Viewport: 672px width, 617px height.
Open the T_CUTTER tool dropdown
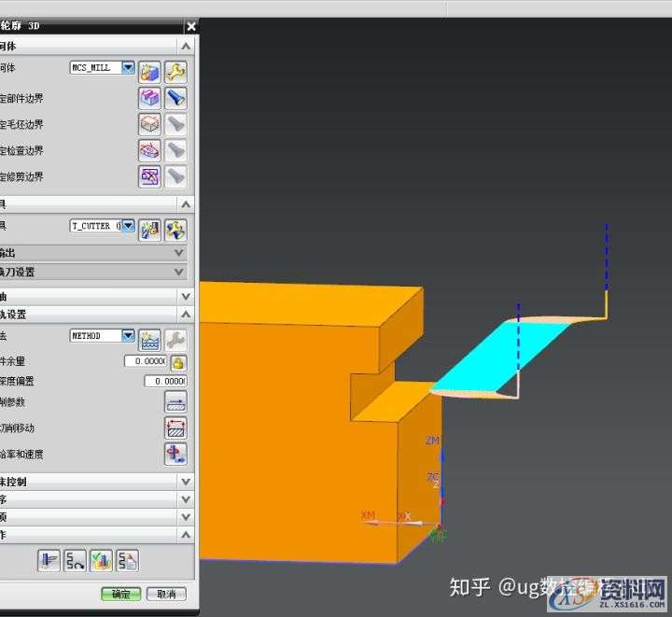point(128,226)
